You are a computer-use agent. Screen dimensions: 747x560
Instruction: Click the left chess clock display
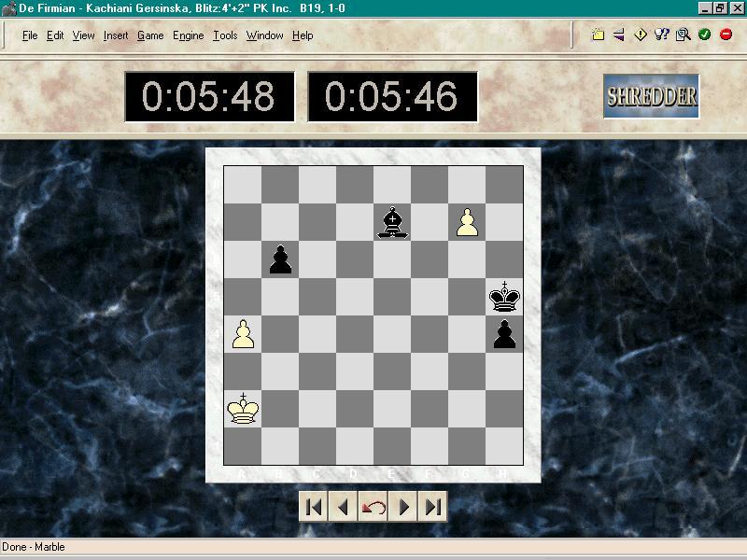click(x=209, y=97)
